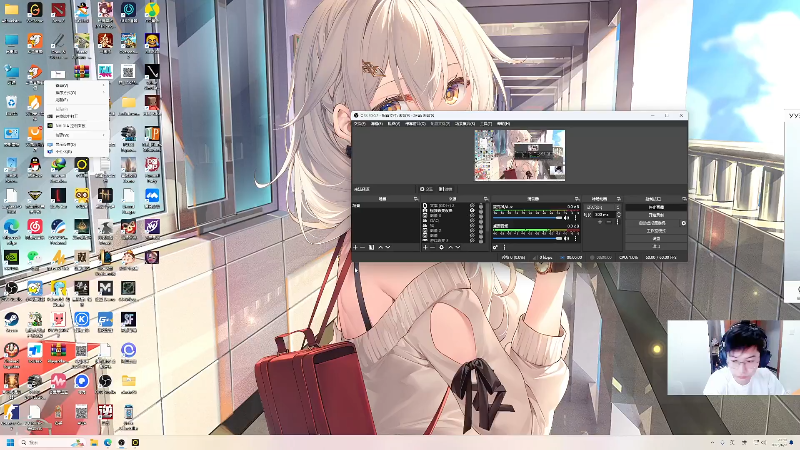Adjust lower audio channel volume slider
The width and height of the screenshot is (800, 450).
click(528, 238)
